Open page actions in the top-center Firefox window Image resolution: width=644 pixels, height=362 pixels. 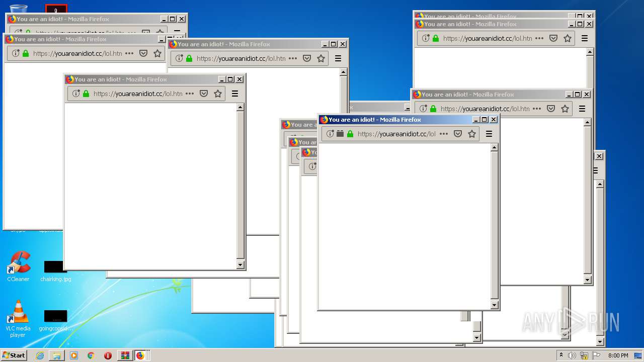(293, 58)
